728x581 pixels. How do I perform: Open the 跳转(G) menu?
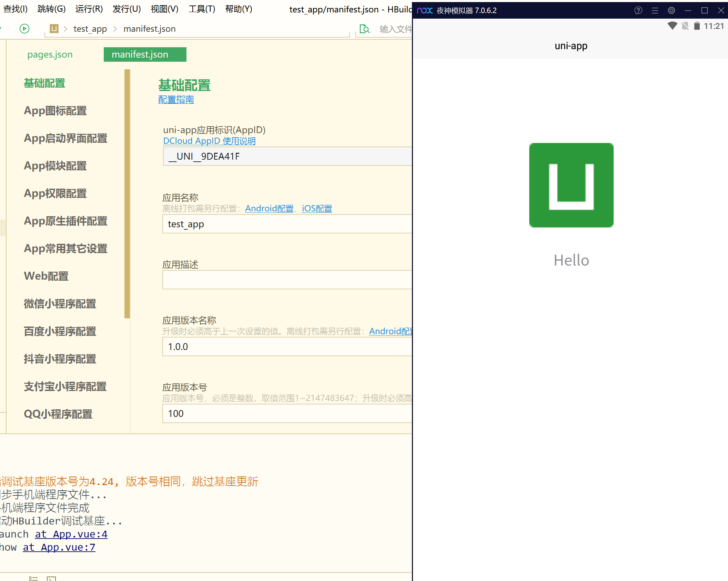[x=51, y=9]
